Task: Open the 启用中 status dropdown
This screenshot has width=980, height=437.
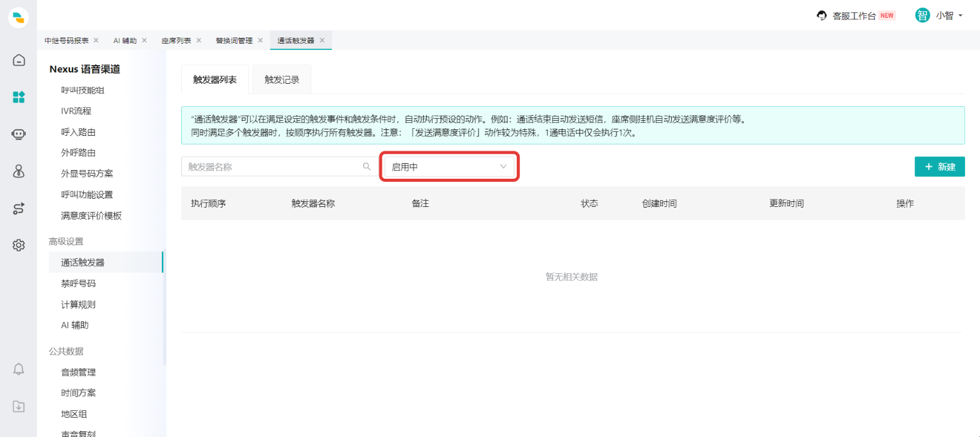Action: pos(449,167)
